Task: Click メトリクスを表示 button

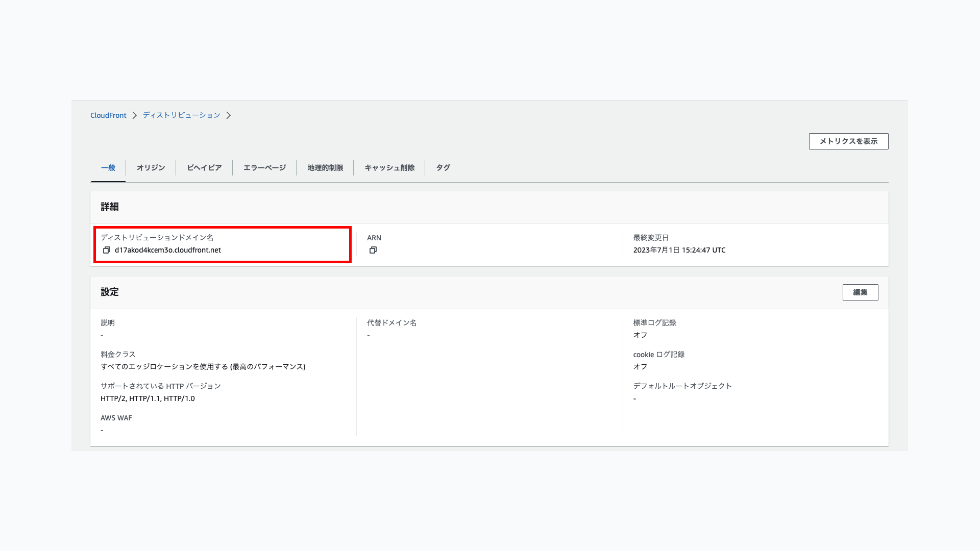Action: click(848, 141)
